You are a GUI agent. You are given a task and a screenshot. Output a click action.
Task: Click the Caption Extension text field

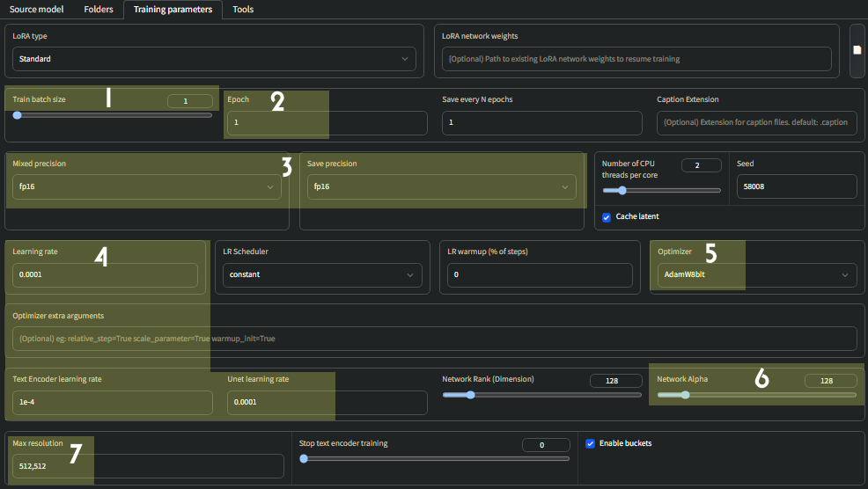pos(756,122)
